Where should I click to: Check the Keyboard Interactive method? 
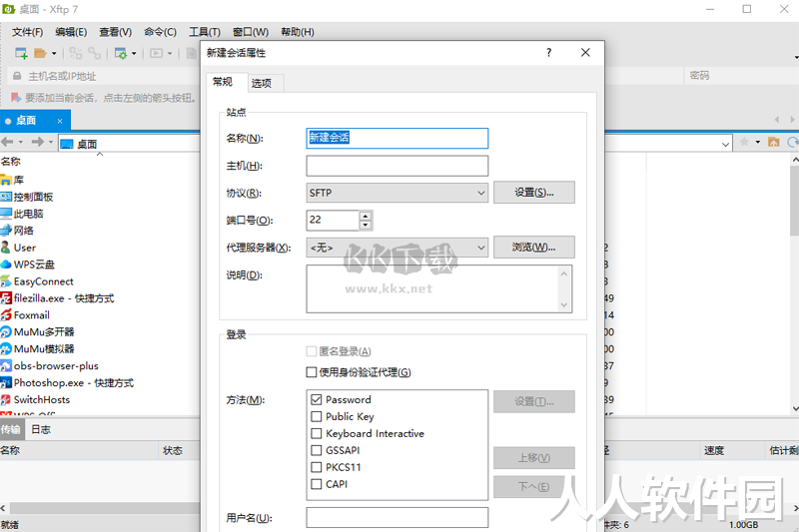tap(317, 433)
